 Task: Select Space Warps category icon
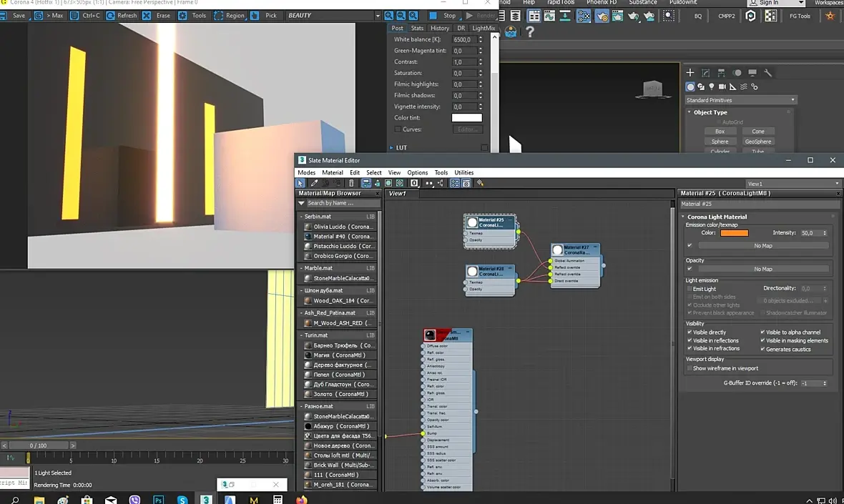(x=743, y=87)
